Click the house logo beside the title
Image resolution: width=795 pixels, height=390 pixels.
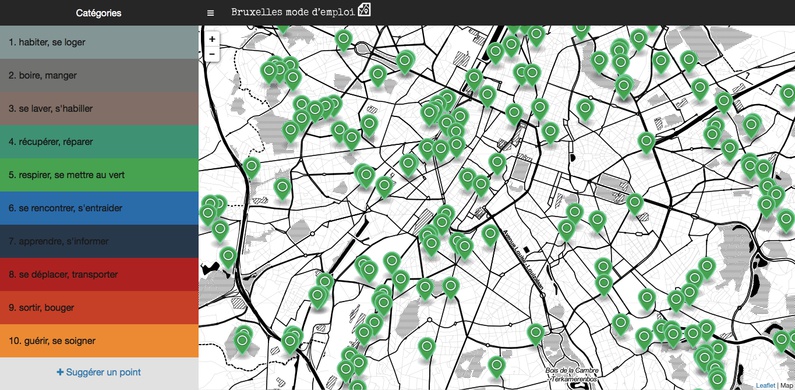[x=364, y=10]
